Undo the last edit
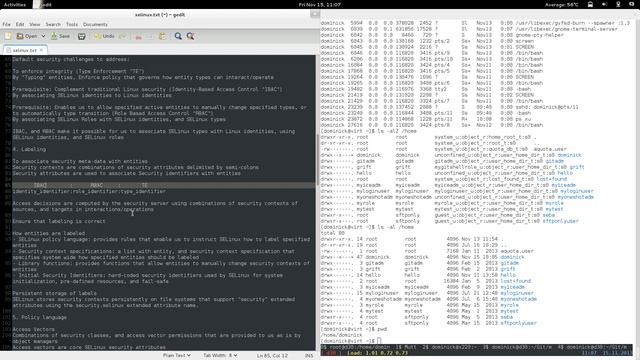640x360 pixels. (104, 36)
